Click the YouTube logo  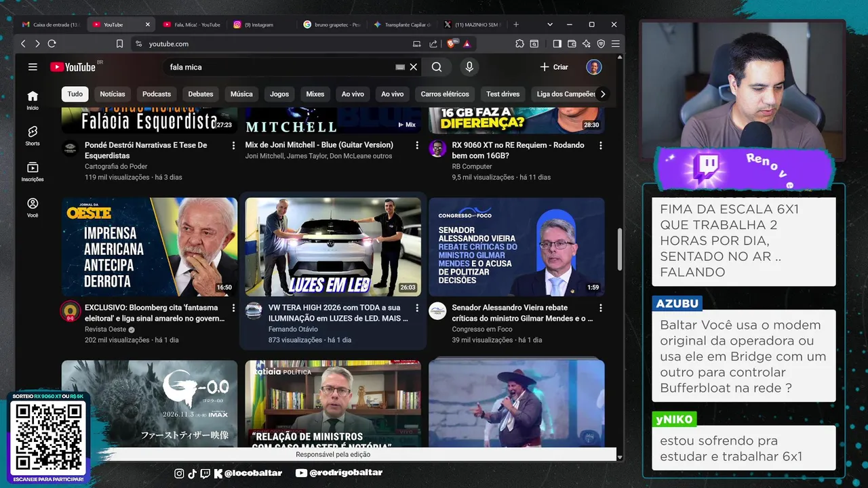tap(73, 67)
